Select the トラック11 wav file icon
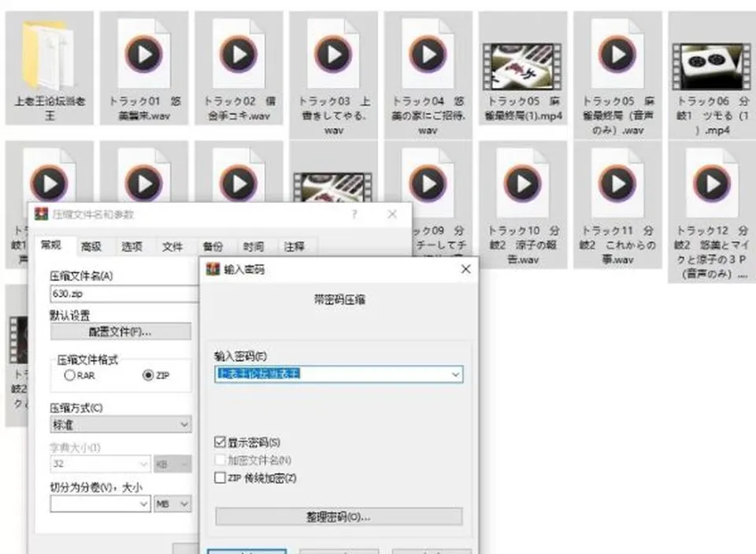The image size is (756, 554). click(617, 183)
